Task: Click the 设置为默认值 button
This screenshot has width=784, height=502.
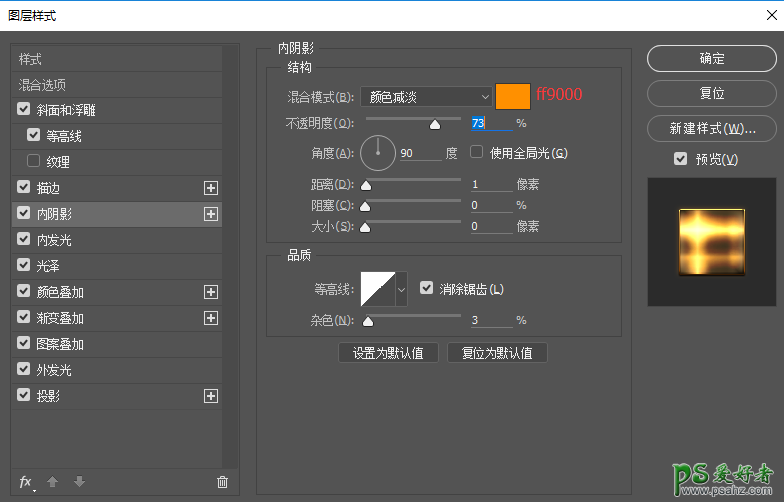Action: [388, 353]
